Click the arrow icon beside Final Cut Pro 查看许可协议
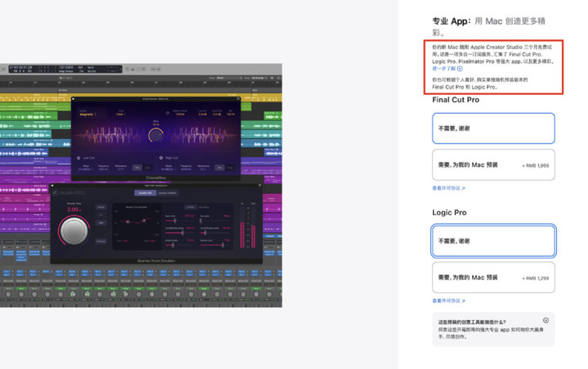The image size is (588, 369). pyautogui.click(x=463, y=189)
